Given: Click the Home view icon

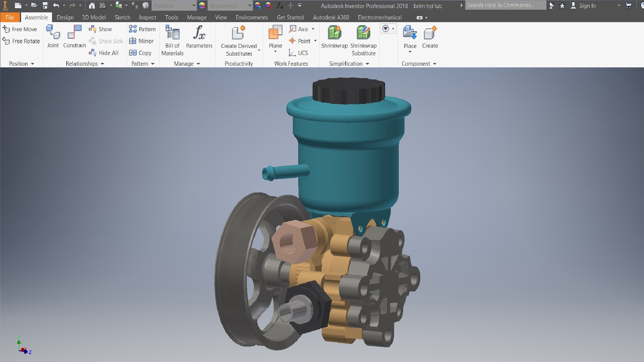Looking at the screenshot, I should pos(92,5).
